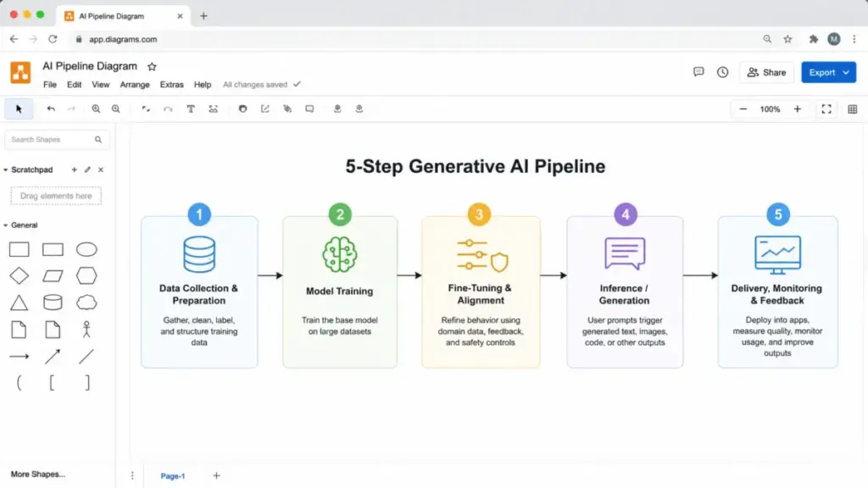
Task: Click the search shapes magnifier icon
Action: (98, 140)
